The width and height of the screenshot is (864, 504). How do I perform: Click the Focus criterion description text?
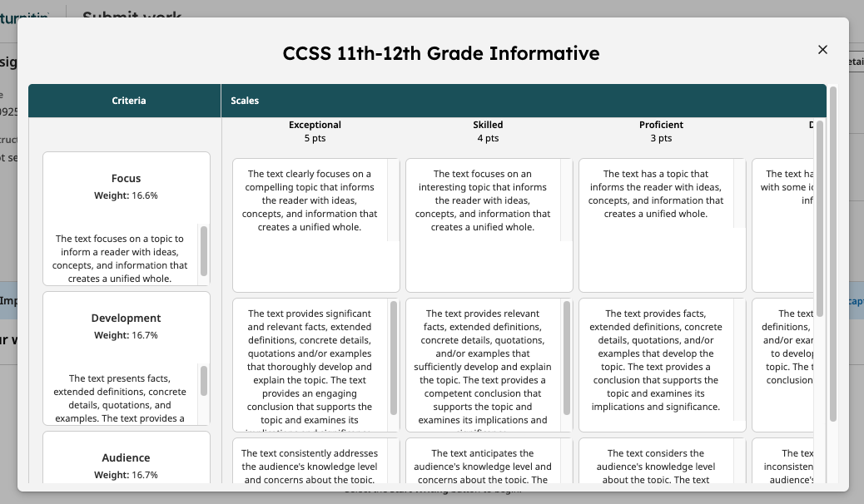120,259
